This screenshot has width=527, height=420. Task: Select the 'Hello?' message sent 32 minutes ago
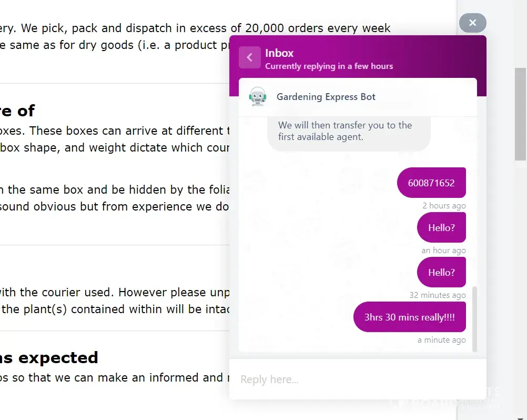[441, 272]
